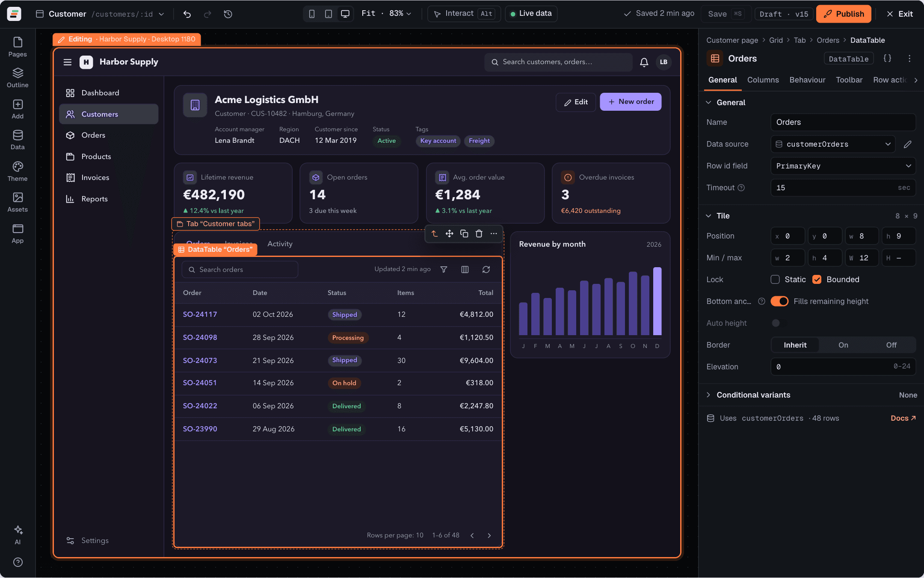Viewport: 924px width, 578px height.
Task: Click the filter icon in Orders table
Action: [x=444, y=269]
